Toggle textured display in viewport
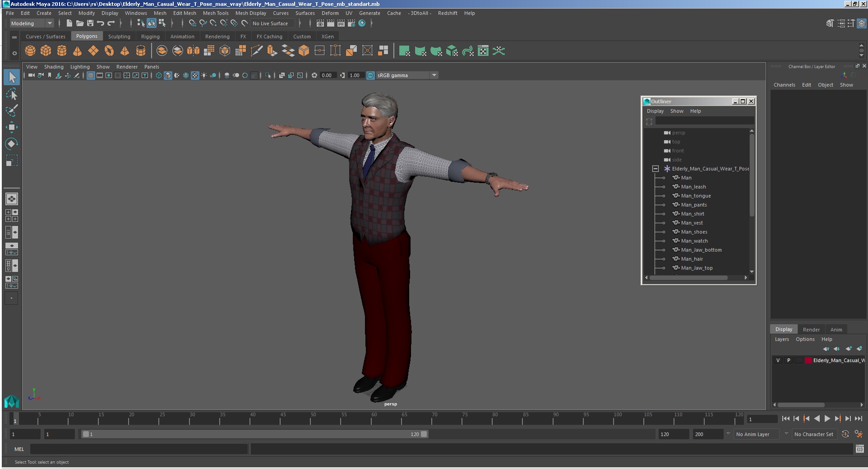Viewport: 868px width, 469px height. point(195,75)
